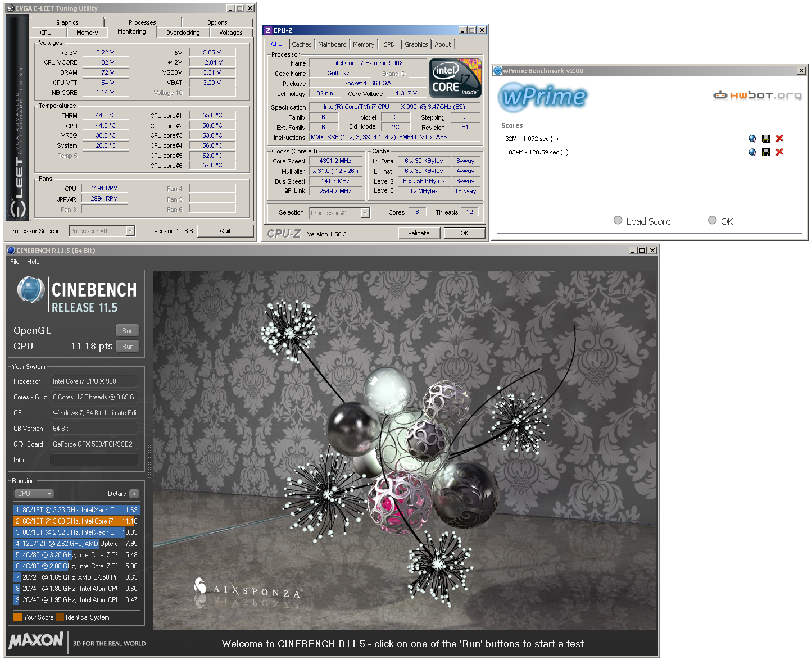This screenshot has height=660, width=812.
Task: Click the Identical System brown swatch
Action: (x=60, y=617)
